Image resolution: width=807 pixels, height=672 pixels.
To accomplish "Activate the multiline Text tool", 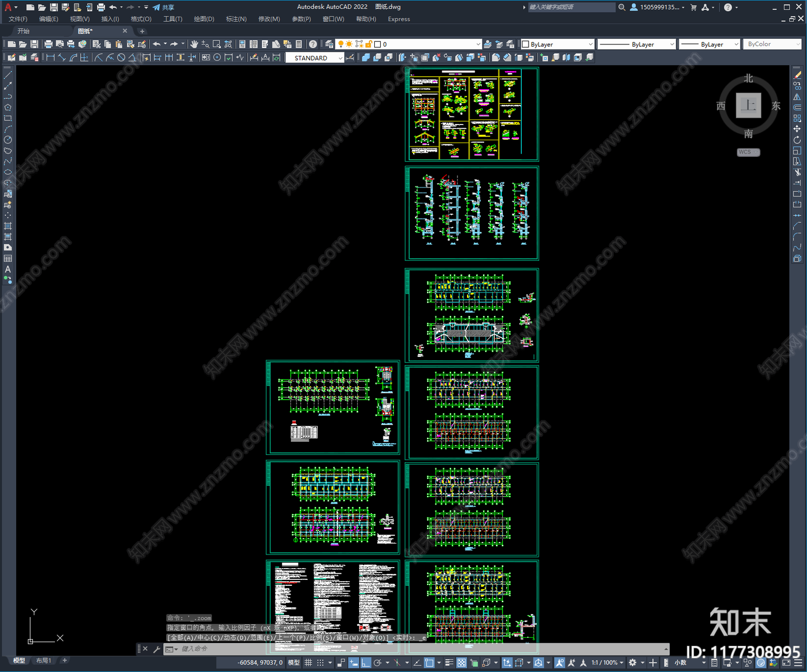I will 8,269.
